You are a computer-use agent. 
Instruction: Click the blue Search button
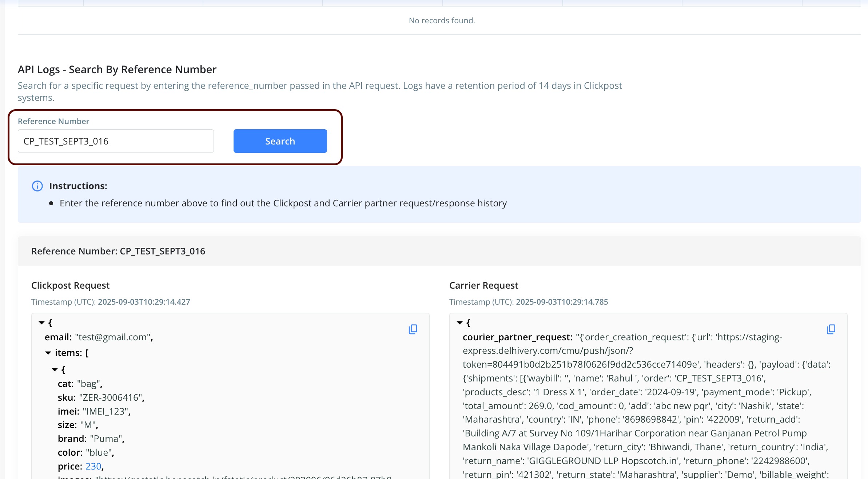280,141
